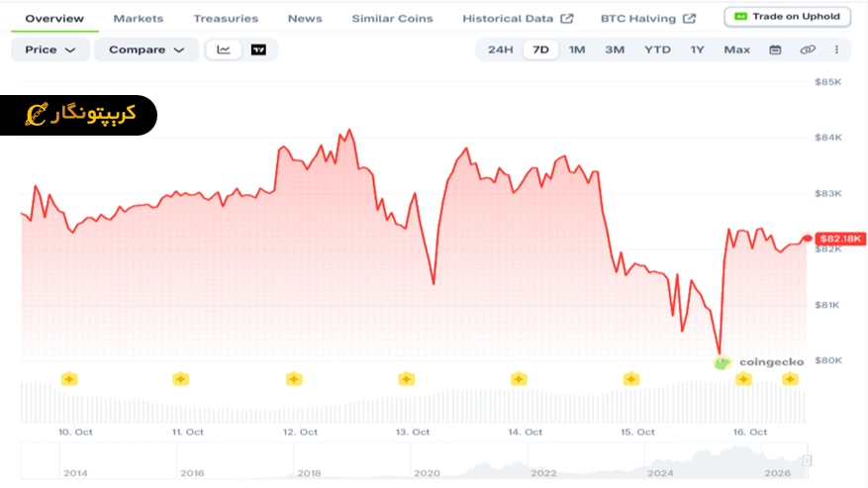Select the 24H time range
The height and width of the screenshot is (488, 868).
pos(501,49)
